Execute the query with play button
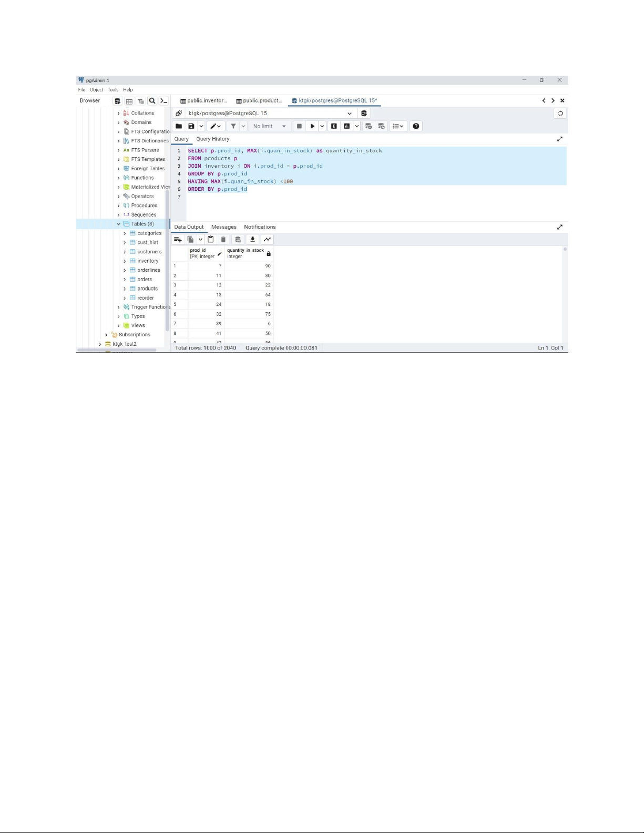 click(312, 126)
